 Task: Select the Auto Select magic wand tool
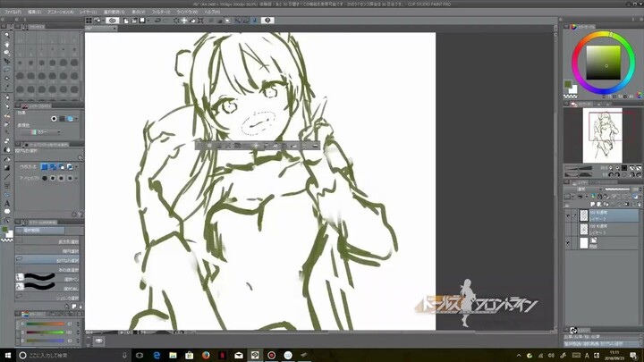point(7,79)
